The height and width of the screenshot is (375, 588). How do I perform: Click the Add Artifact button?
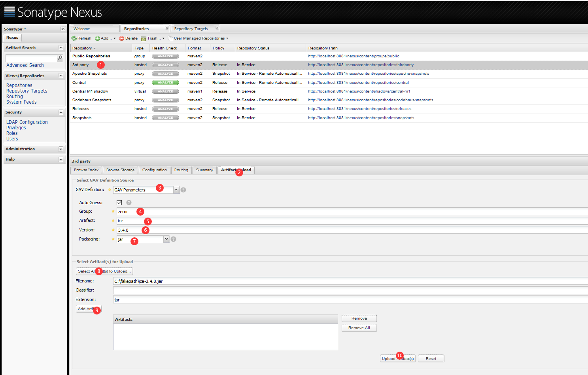[89, 309]
